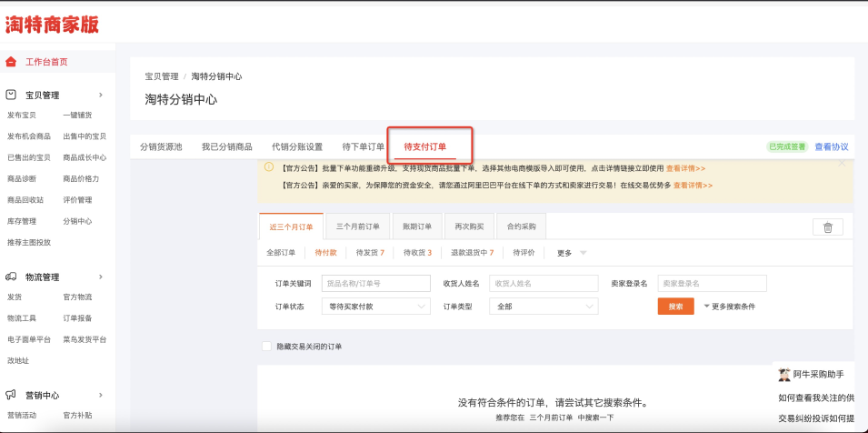Open 查看详情 link for 批量下单 notice
This screenshot has width=868, height=433.
(685, 167)
